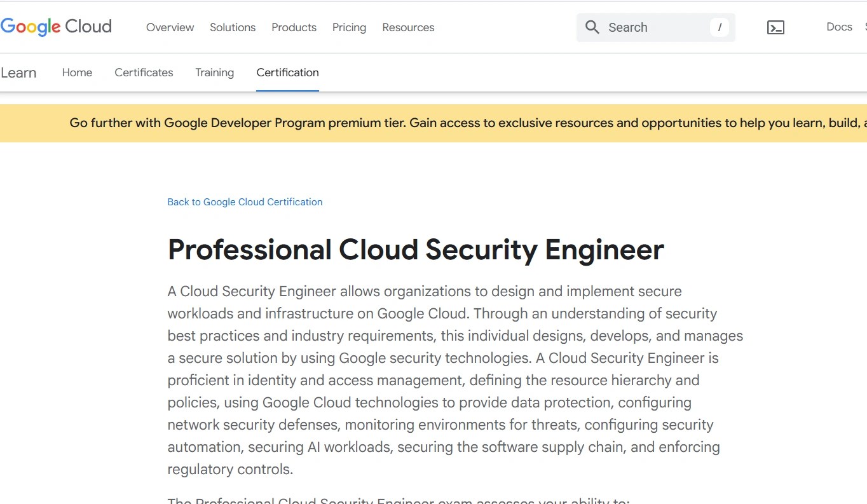Click the Google Cloud logo
Image resolution: width=867 pixels, height=504 pixels.
(x=56, y=27)
